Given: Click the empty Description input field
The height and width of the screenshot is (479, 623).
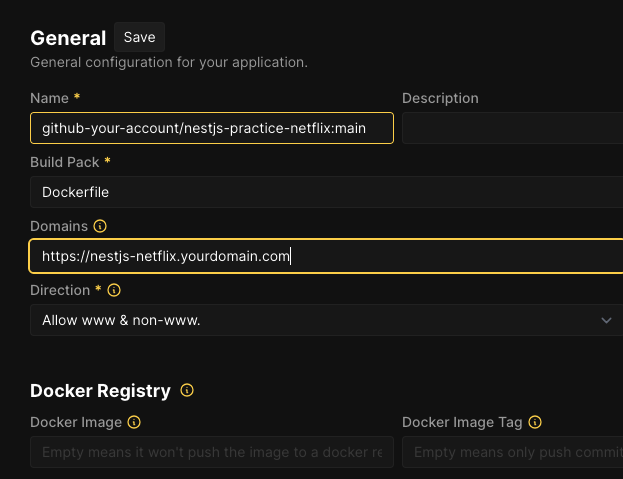Looking at the screenshot, I should (512, 128).
